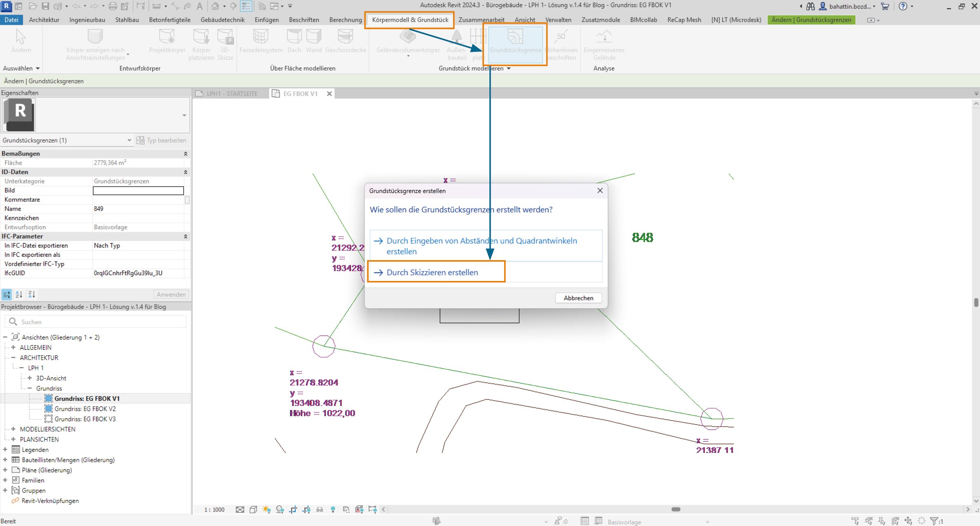Select Grundriss: EG FBOK V2 in browser
Viewport: 980px width, 526px height.
(85, 409)
